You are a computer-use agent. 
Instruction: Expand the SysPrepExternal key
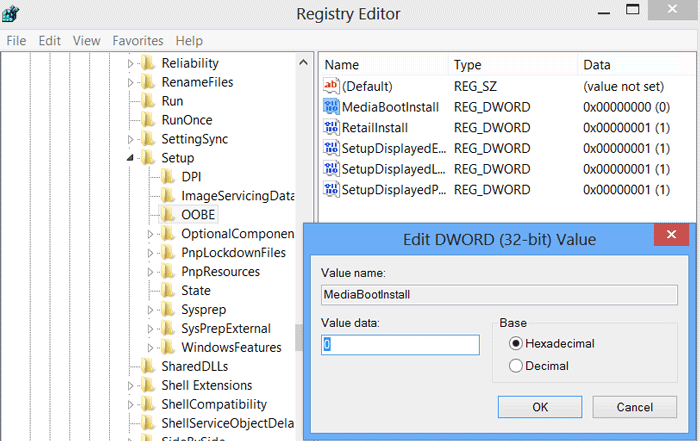tap(150, 329)
